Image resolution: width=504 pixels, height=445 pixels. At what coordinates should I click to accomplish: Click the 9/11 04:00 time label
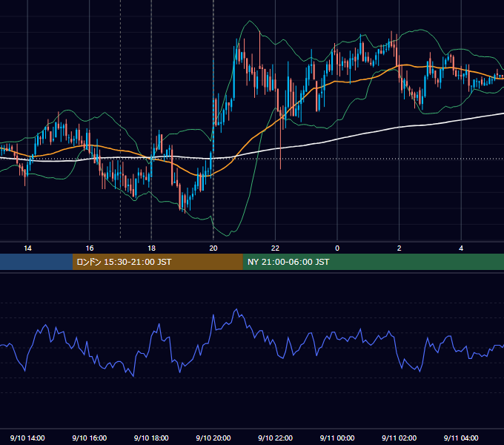coord(461,438)
